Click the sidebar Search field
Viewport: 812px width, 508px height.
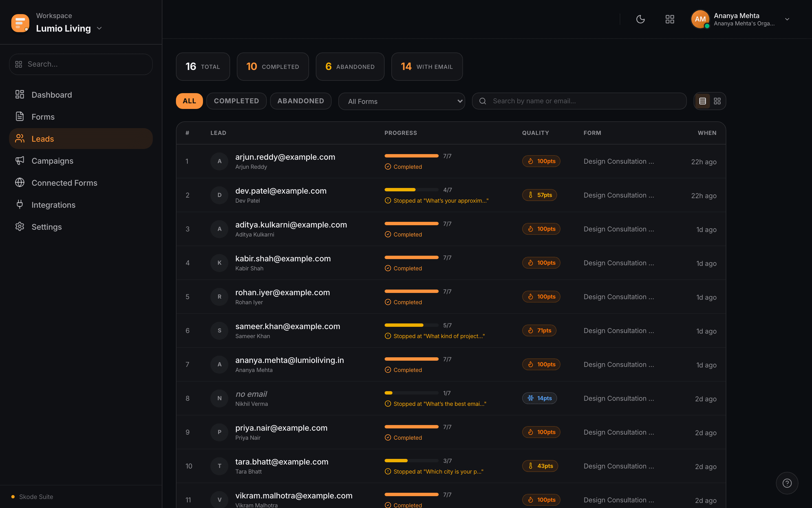click(x=81, y=64)
